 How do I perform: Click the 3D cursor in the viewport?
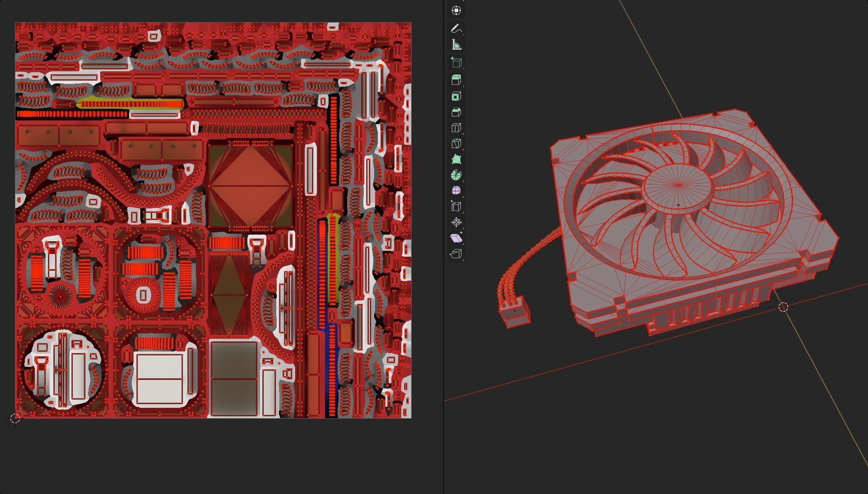[x=783, y=307]
